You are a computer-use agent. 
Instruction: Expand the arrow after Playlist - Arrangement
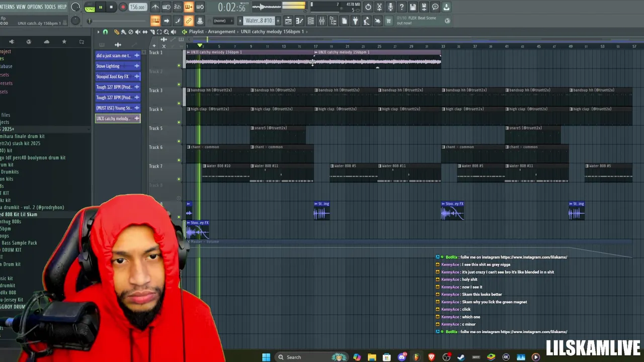(x=238, y=32)
